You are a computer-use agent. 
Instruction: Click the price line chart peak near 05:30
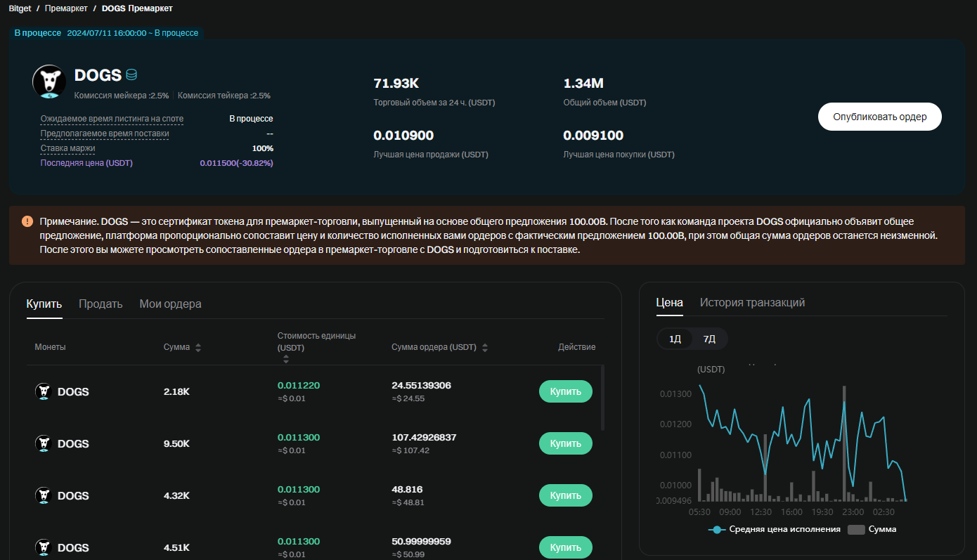tap(699, 385)
